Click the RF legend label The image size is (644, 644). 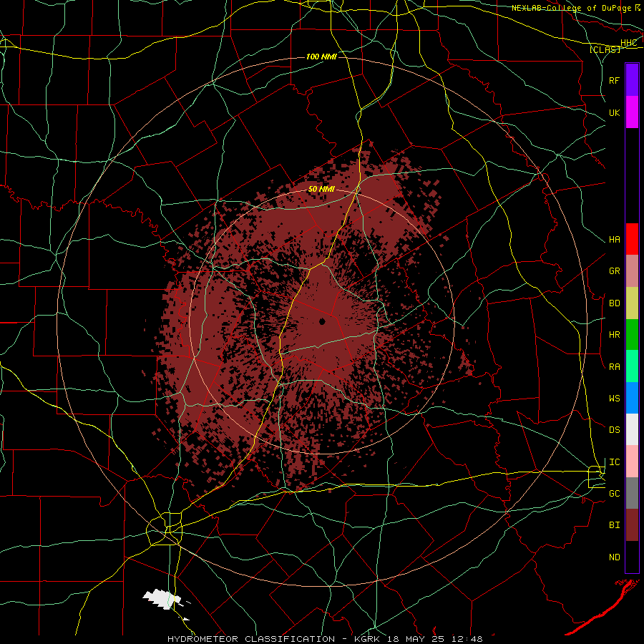[615, 80]
